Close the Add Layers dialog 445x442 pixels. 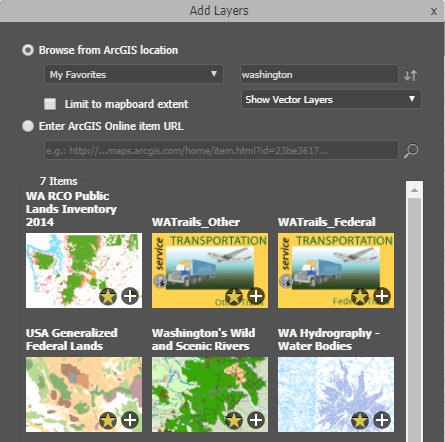[434, 11]
